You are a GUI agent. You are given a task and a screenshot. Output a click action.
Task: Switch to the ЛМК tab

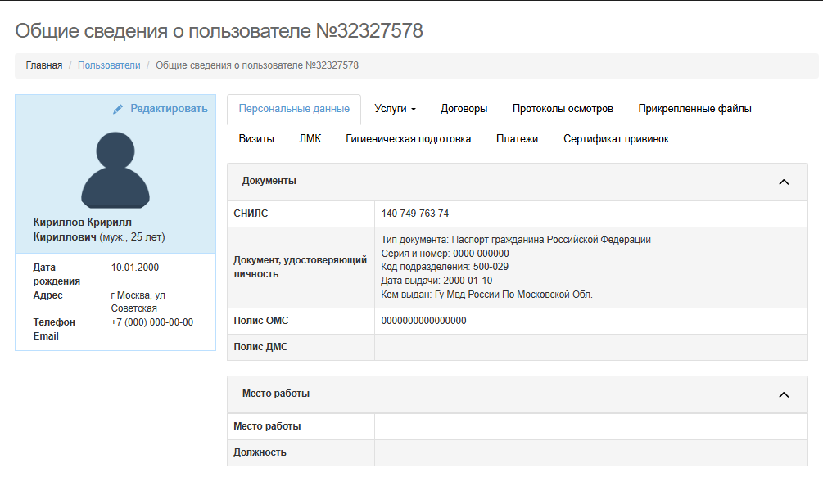pyautogui.click(x=310, y=139)
